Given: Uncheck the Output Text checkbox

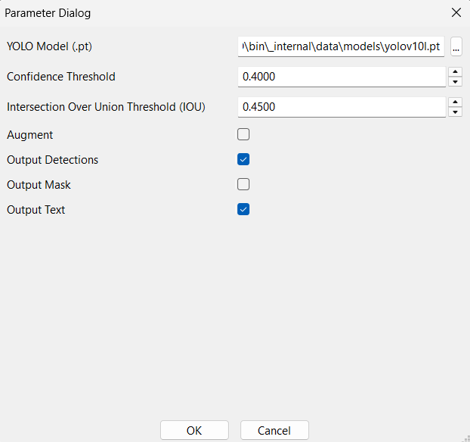Looking at the screenshot, I should [x=243, y=209].
